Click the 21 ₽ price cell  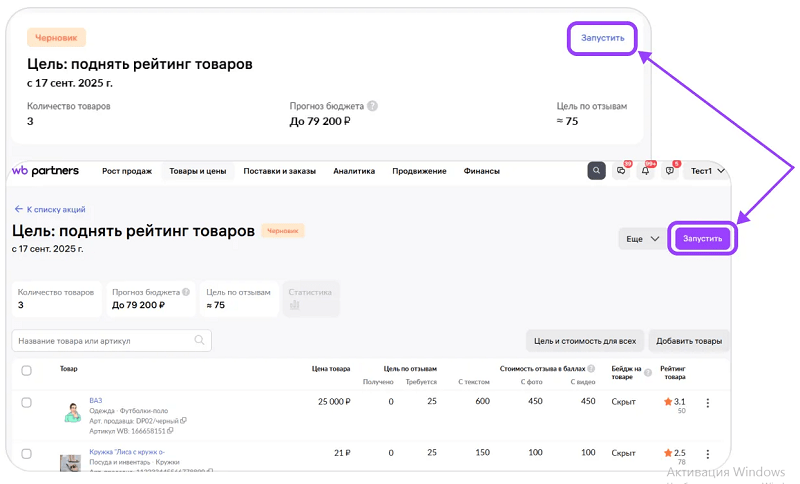(342, 453)
